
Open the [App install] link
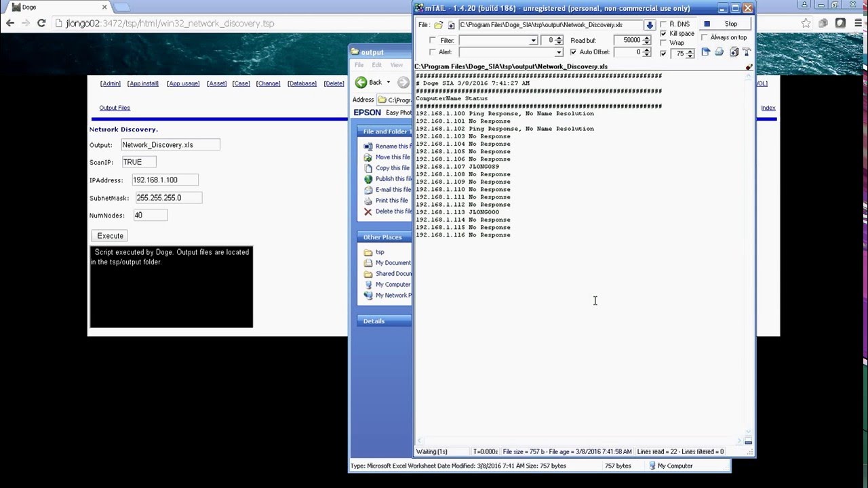(x=143, y=83)
